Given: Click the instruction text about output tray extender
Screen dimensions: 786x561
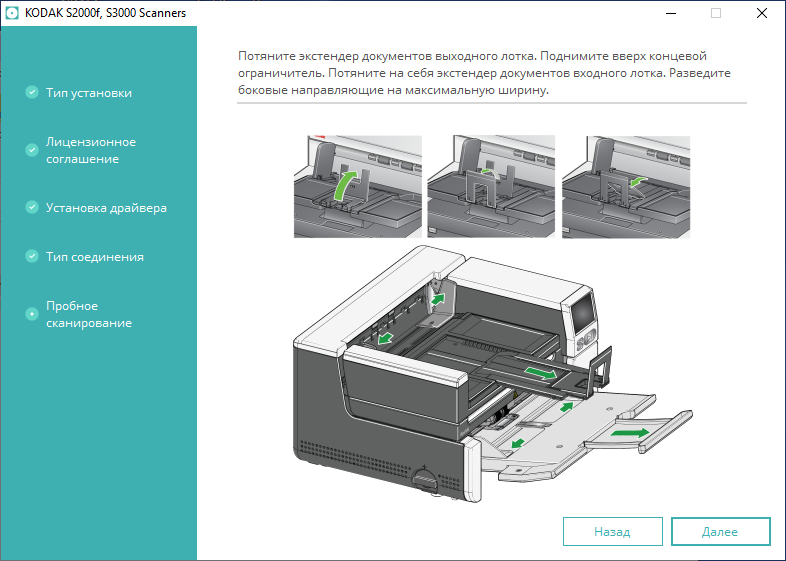Looking at the screenshot, I should 484,73.
